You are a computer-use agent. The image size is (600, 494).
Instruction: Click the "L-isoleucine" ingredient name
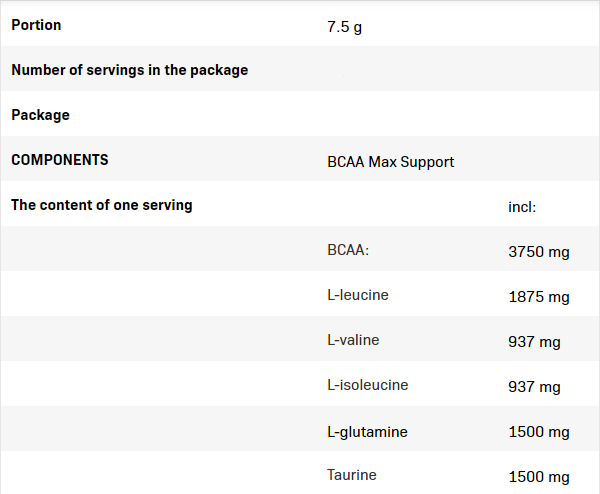(x=367, y=385)
